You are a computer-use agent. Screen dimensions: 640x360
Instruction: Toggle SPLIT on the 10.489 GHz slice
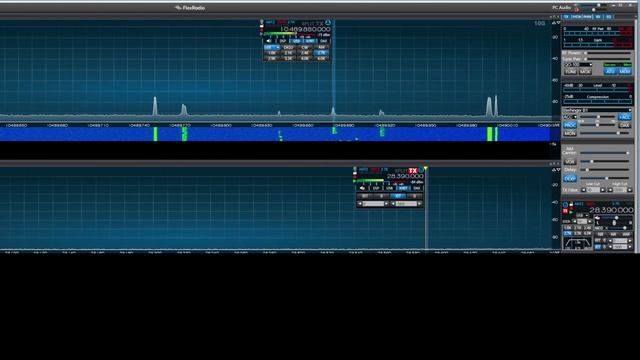pos(308,24)
